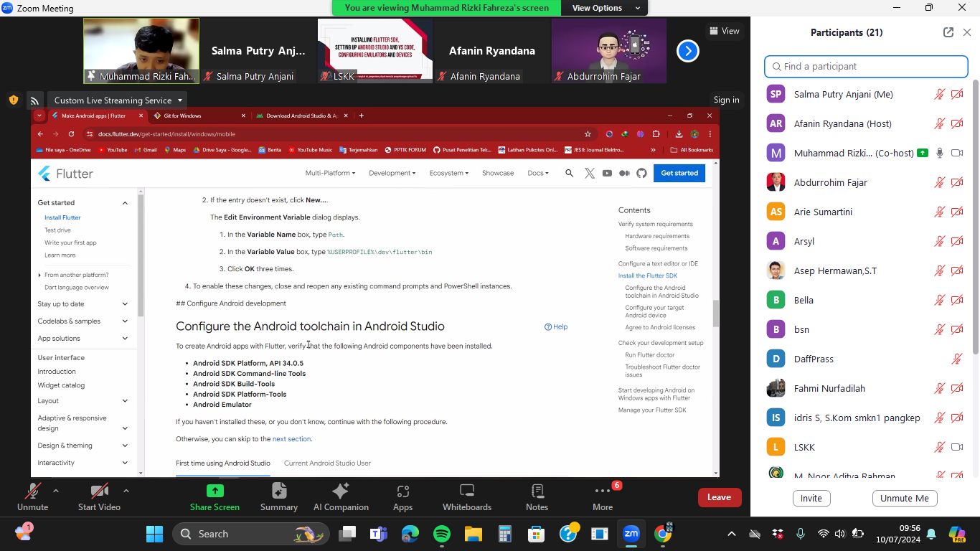
Task: Open Whiteboards in the meeting toolbar
Action: [467, 498]
